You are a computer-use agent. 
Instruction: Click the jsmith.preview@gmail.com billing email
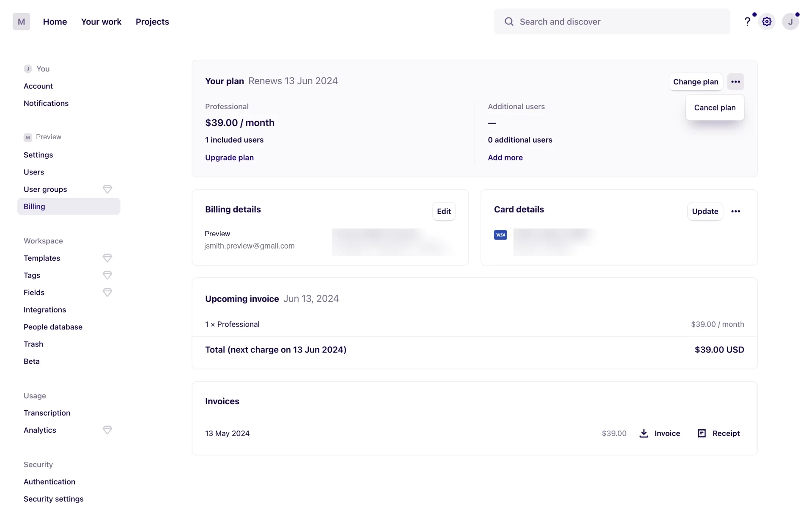point(250,246)
